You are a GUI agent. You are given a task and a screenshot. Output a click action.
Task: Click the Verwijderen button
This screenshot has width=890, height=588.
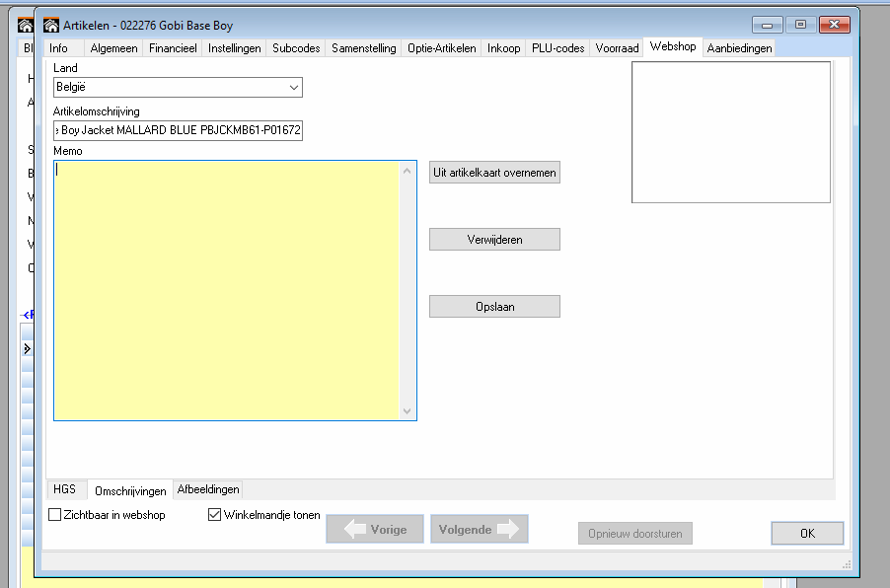click(494, 240)
